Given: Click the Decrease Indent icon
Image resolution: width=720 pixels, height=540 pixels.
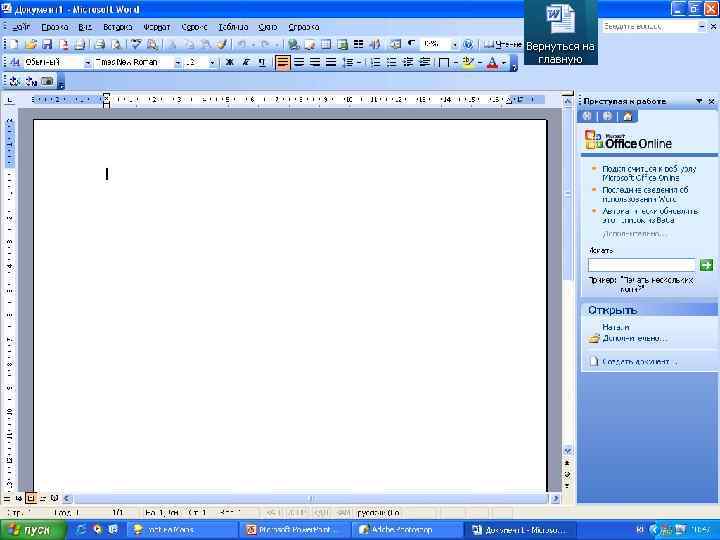Looking at the screenshot, I should 408,62.
